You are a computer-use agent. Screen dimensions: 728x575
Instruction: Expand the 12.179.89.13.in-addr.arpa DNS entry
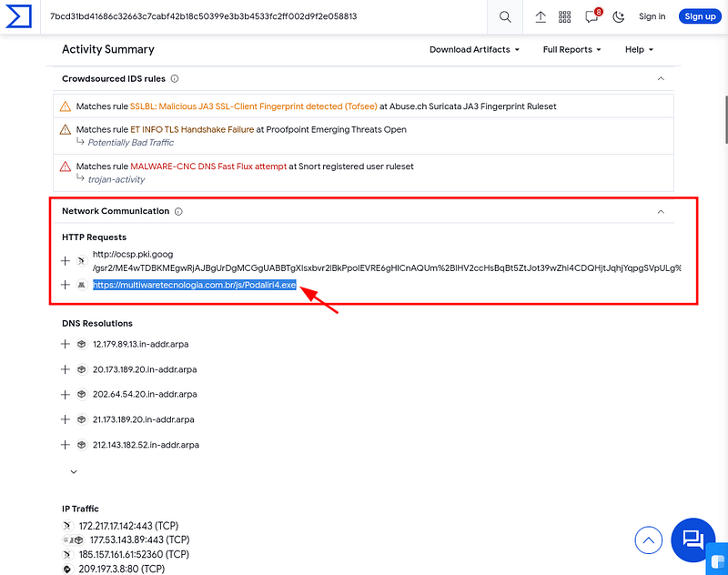tap(66, 344)
